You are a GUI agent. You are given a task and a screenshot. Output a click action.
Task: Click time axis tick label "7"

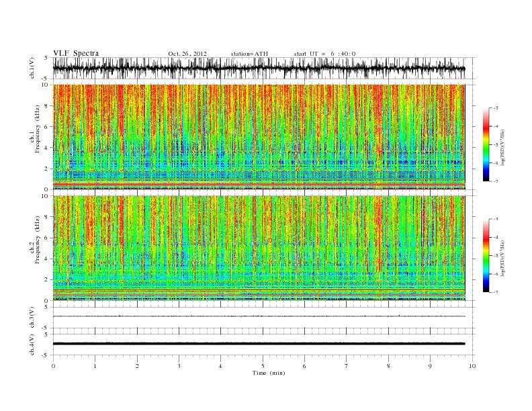347,366
